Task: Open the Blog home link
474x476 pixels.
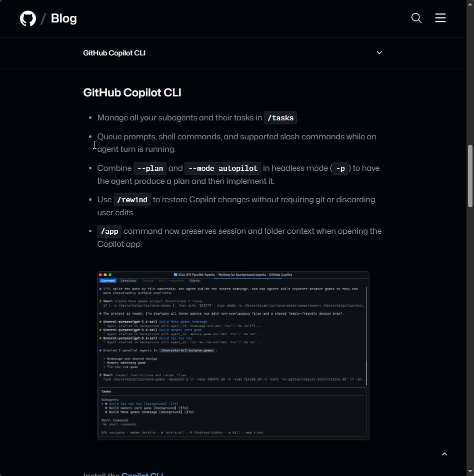Action: (x=64, y=18)
